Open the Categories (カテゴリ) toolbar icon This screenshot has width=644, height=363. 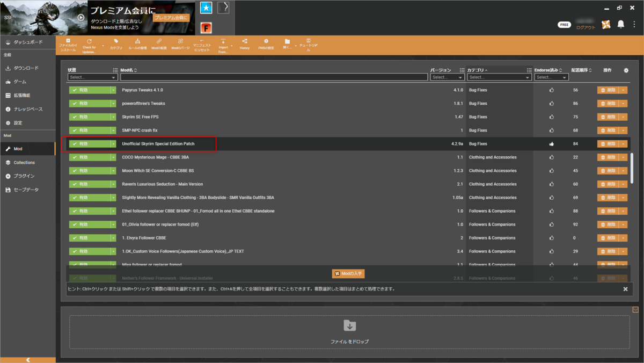(116, 41)
